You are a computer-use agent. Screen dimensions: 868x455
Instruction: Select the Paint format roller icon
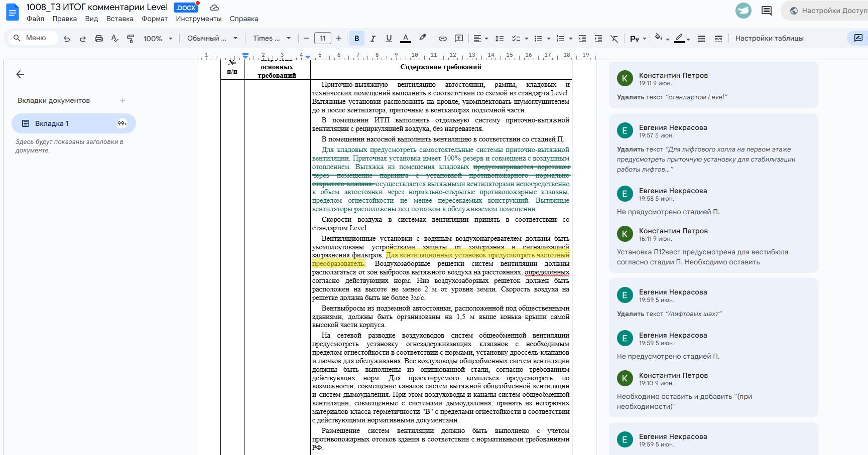point(131,39)
